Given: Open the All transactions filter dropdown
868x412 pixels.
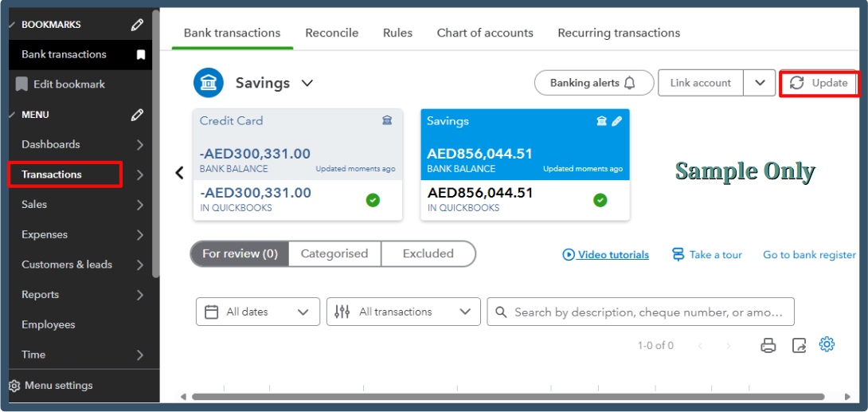Looking at the screenshot, I should [403, 312].
